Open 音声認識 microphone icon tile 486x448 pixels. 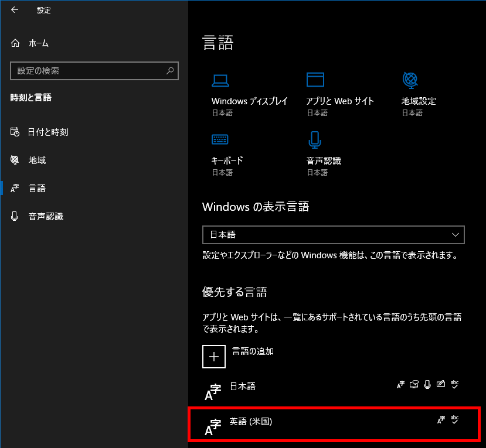pyautogui.click(x=315, y=140)
